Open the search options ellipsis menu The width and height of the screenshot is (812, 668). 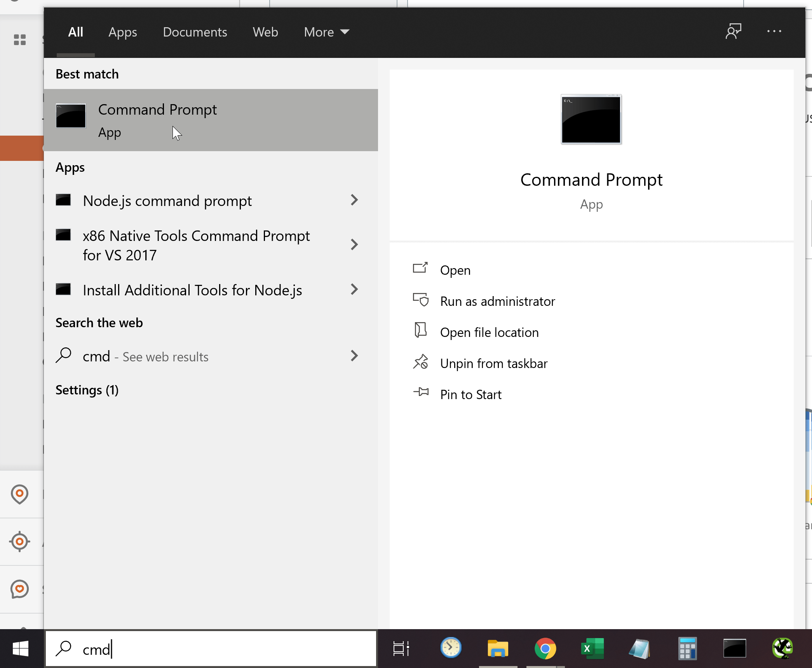click(x=774, y=31)
